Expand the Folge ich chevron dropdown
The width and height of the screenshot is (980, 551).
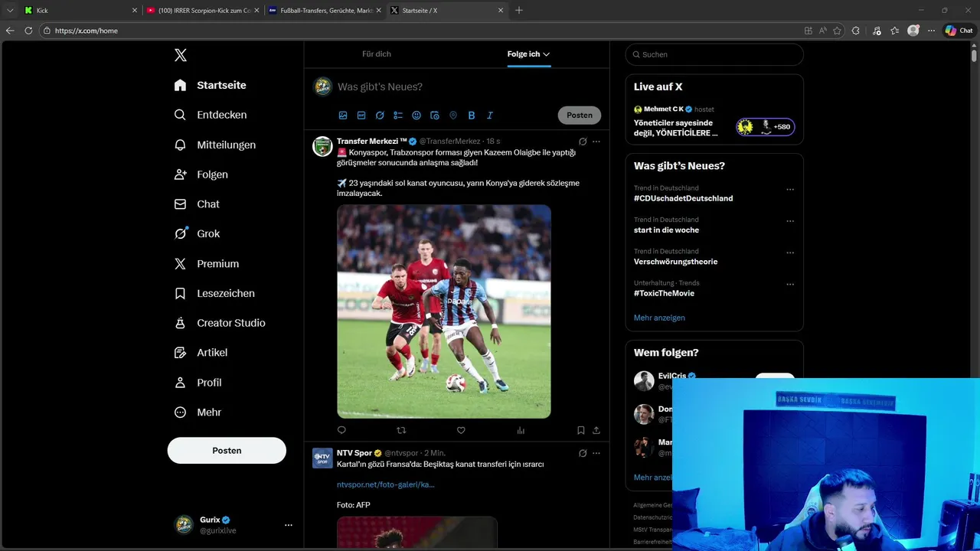[x=547, y=54]
